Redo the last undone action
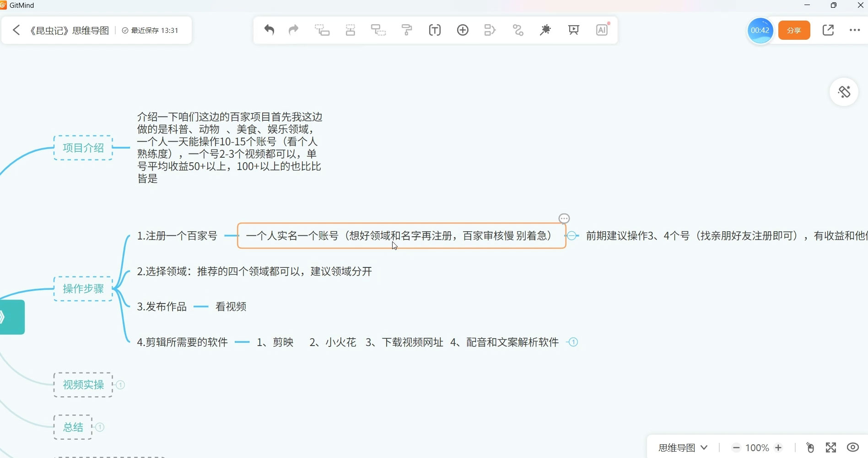The image size is (868, 458). point(293,30)
